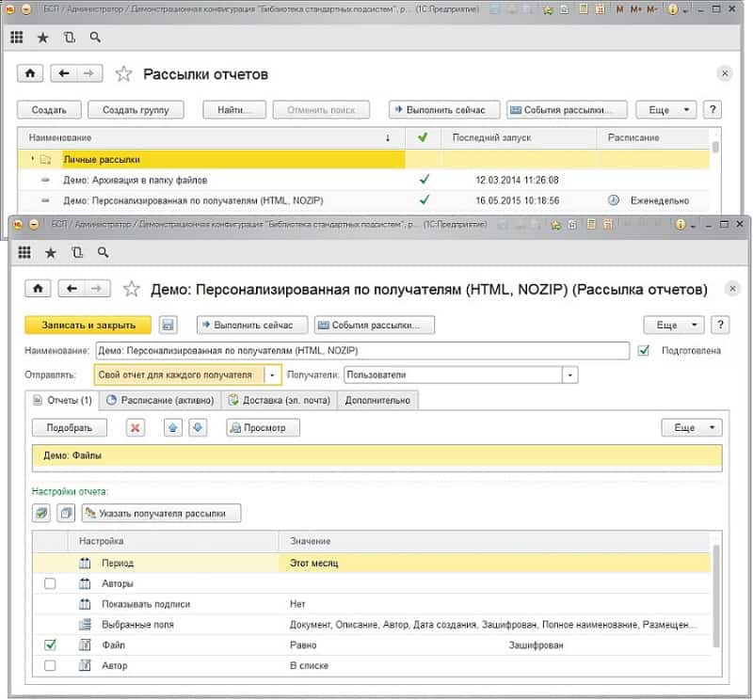Expand the Личные рассылки group
753x700 pixels.
pyautogui.click(x=32, y=159)
